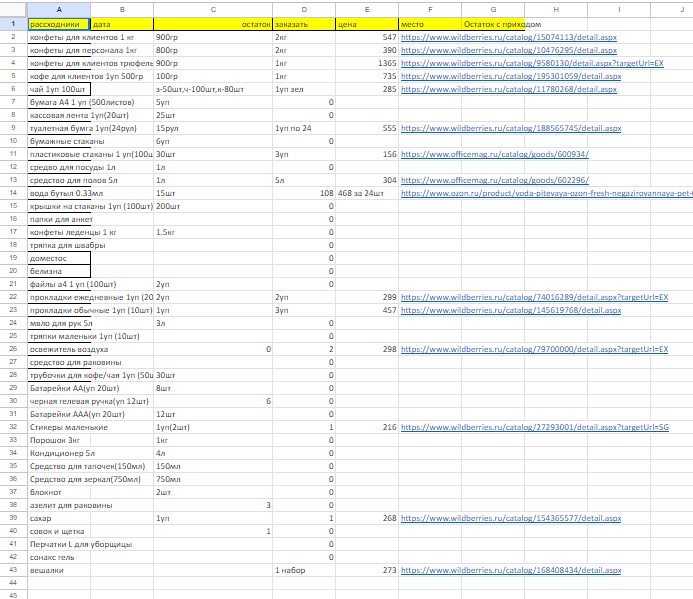The image size is (693, 599).
Task: Click the '1 набор' cell
Action: pos(303,570)
